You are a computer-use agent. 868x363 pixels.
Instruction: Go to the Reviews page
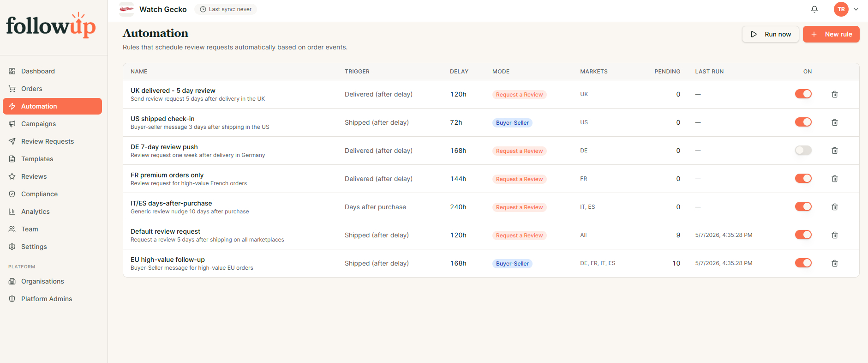pyautogui.click(x=52, y=176)
